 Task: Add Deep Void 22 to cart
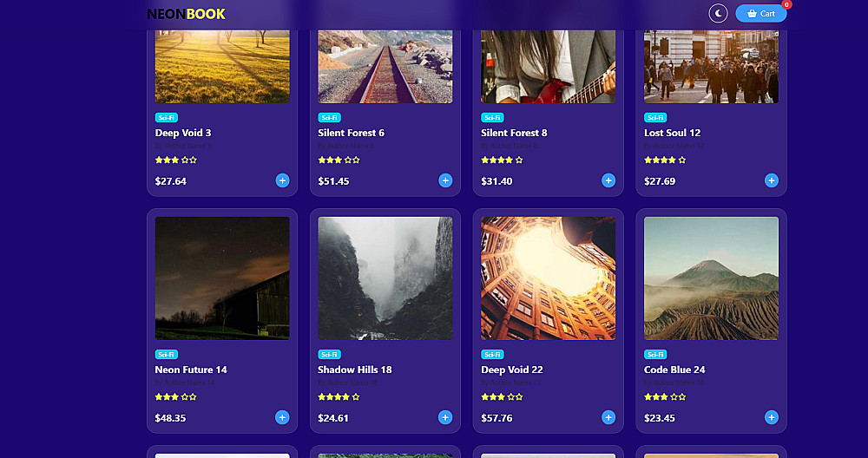point(608,417)
